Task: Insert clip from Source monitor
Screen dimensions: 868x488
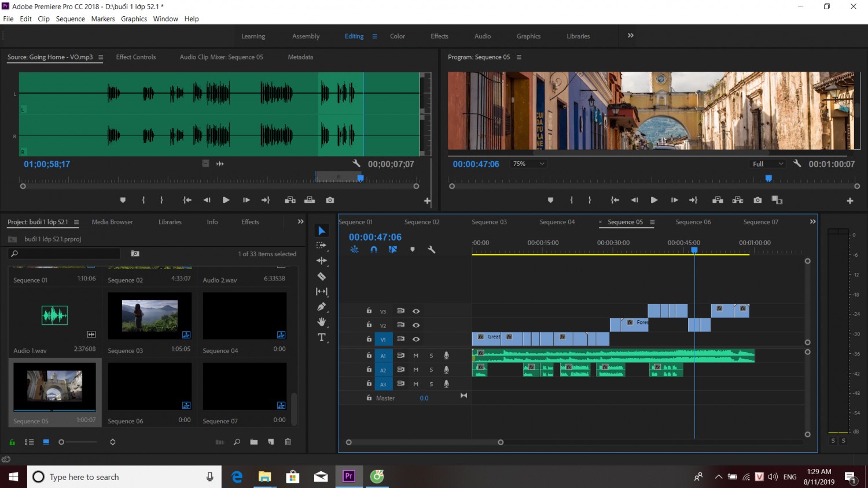Action: [x=290, y=200]
